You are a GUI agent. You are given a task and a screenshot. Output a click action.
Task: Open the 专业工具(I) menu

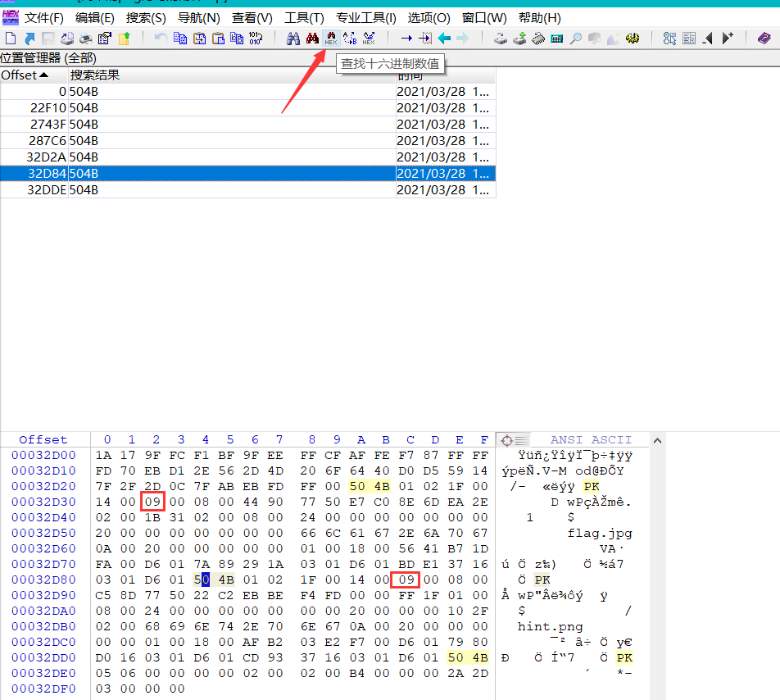coord(365,18)
